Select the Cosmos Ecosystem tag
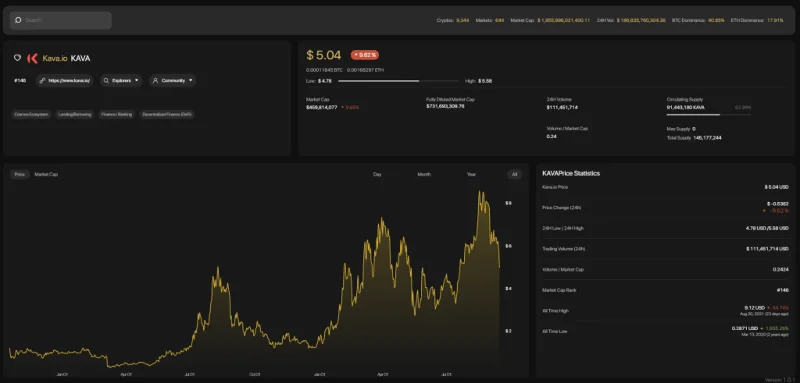Screen dimensions: 800x383 pyautogui.click(x=32, y=115)
